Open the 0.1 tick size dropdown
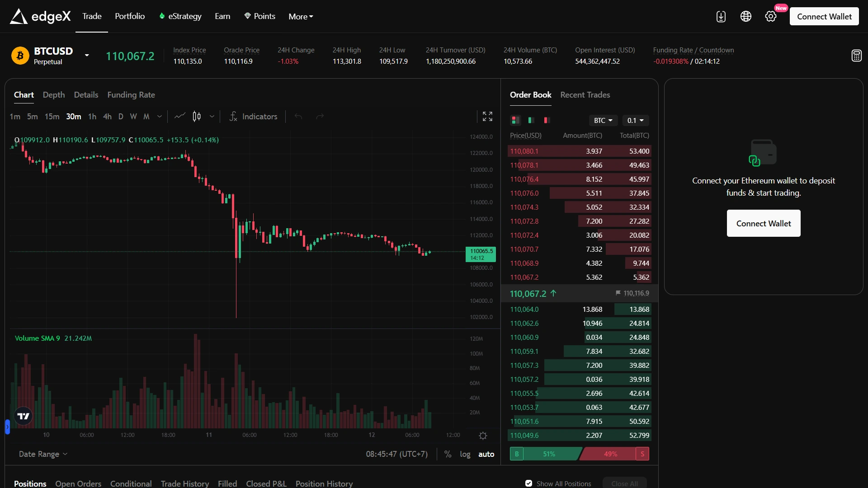Image resolution: width=868 pixels, height=488 pixels. (x=636, y=120)
